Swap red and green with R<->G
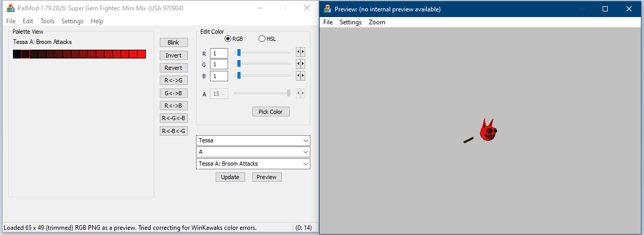This screenshot has width=644, height=235. [x=173, y=80]
